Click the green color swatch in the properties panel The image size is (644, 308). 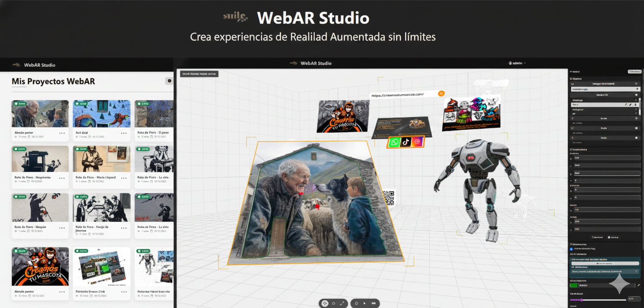click(x=574, y=285)
